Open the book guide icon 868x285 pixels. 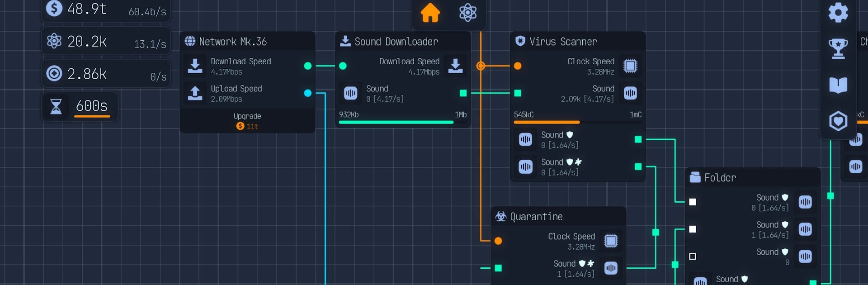838,85
